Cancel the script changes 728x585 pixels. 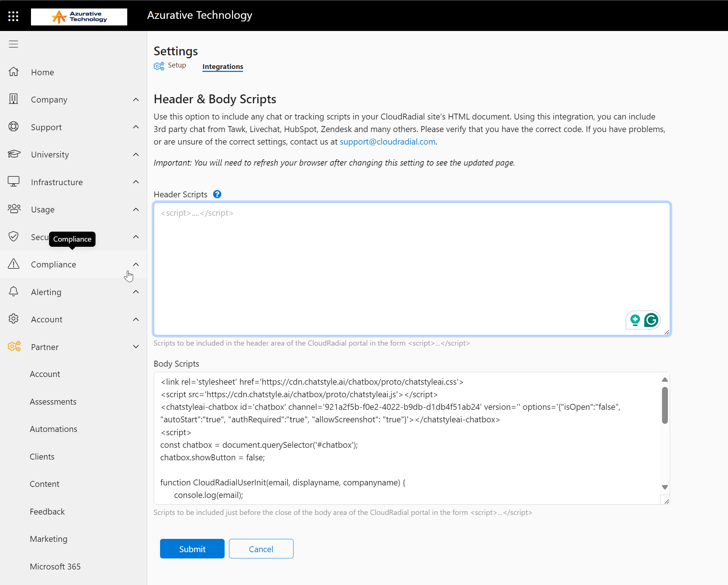pos(261,549)
